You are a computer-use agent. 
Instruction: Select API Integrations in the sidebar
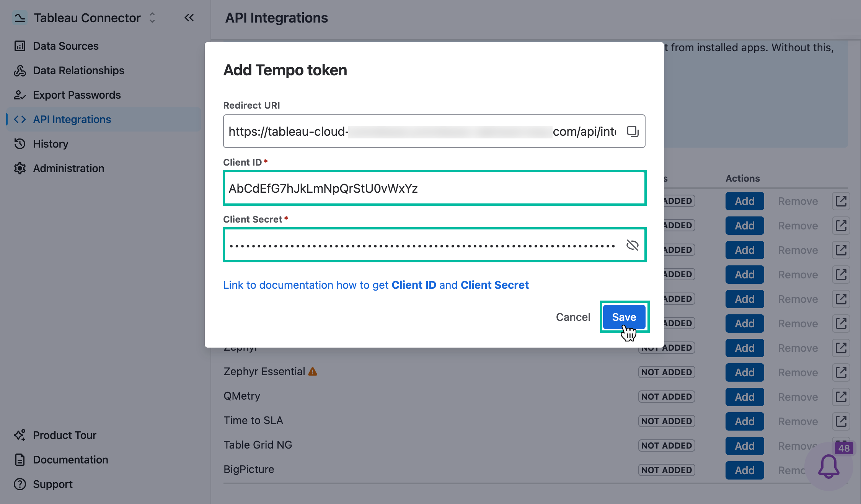pyautogui.click(x=103, y=119)
